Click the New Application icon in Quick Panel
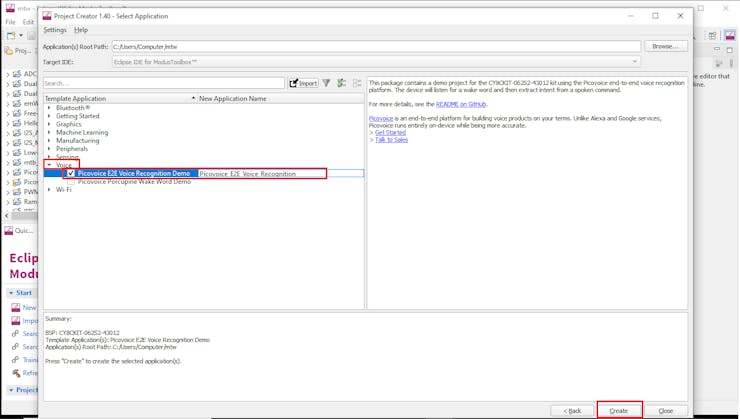 [x=16, y=308]
